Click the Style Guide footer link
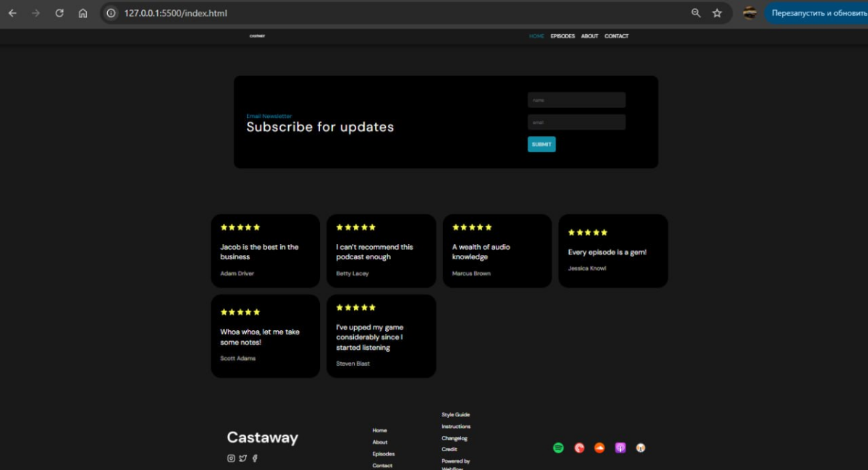 [x=455, y=415]
